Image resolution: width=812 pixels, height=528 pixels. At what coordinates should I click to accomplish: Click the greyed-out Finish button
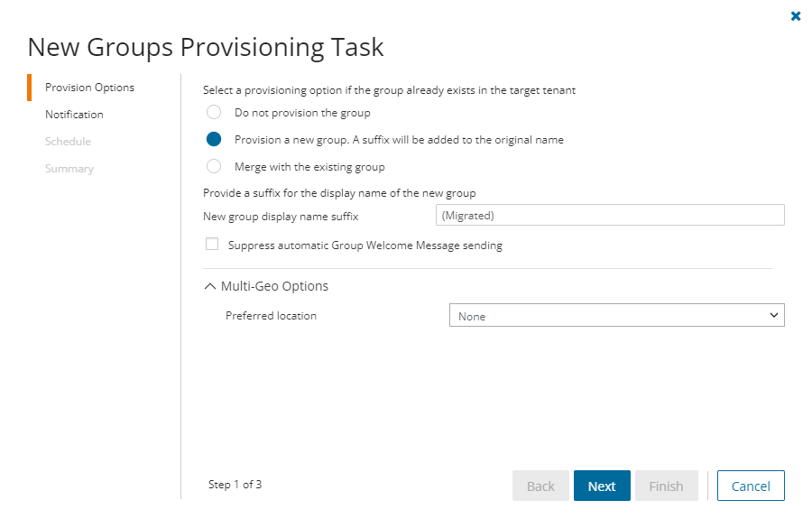(x=666, y=486)
